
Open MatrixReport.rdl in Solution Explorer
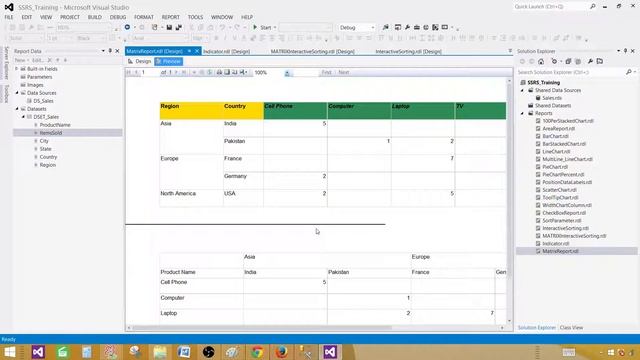click(560, 251)
